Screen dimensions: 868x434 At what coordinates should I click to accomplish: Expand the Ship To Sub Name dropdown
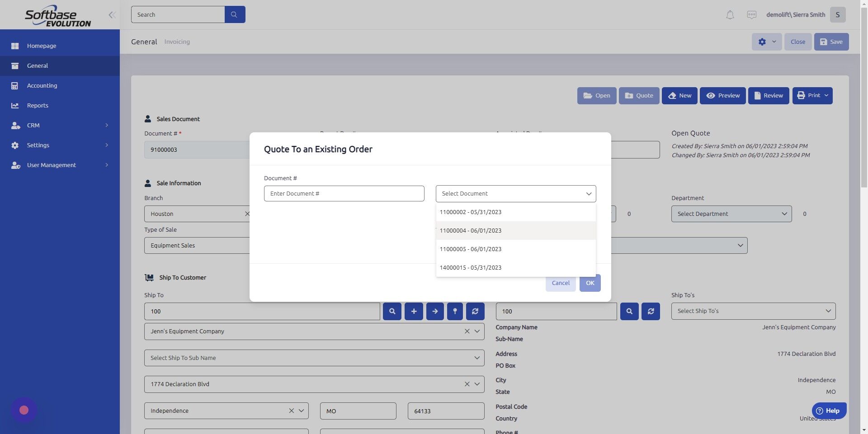[x=476, y=358]
